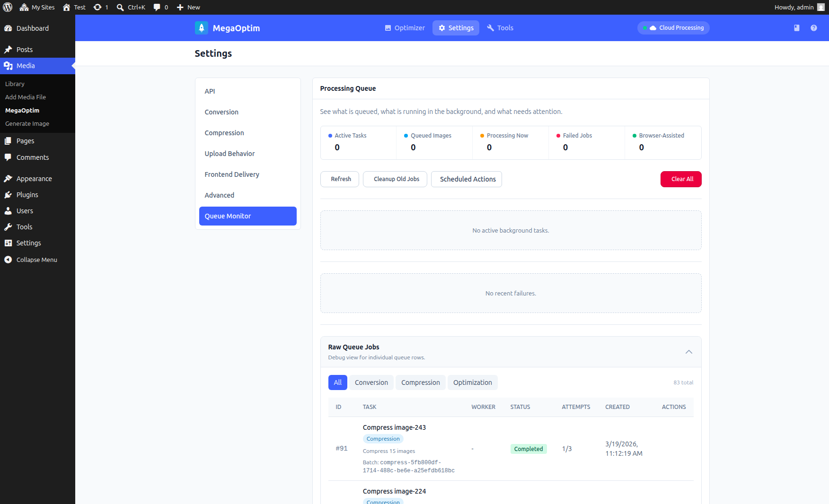Visit the Test site from admin bar
Viewport: 829px width, 504px height.
pyautogui.click(x=74, y=7)
